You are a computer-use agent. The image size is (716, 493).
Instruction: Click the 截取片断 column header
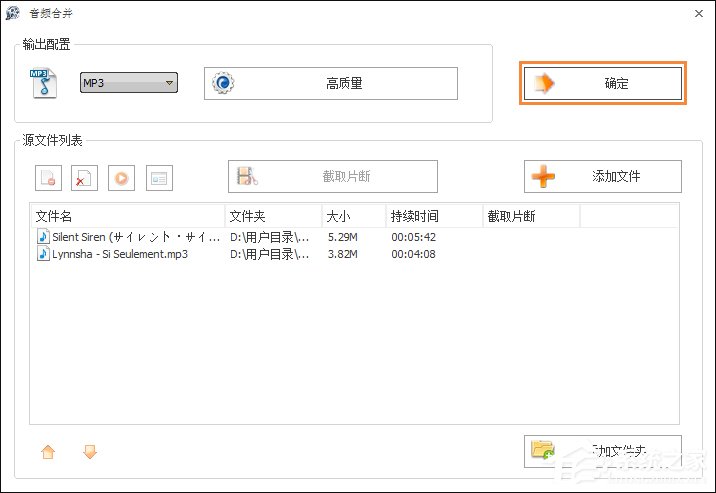(531, 216)
